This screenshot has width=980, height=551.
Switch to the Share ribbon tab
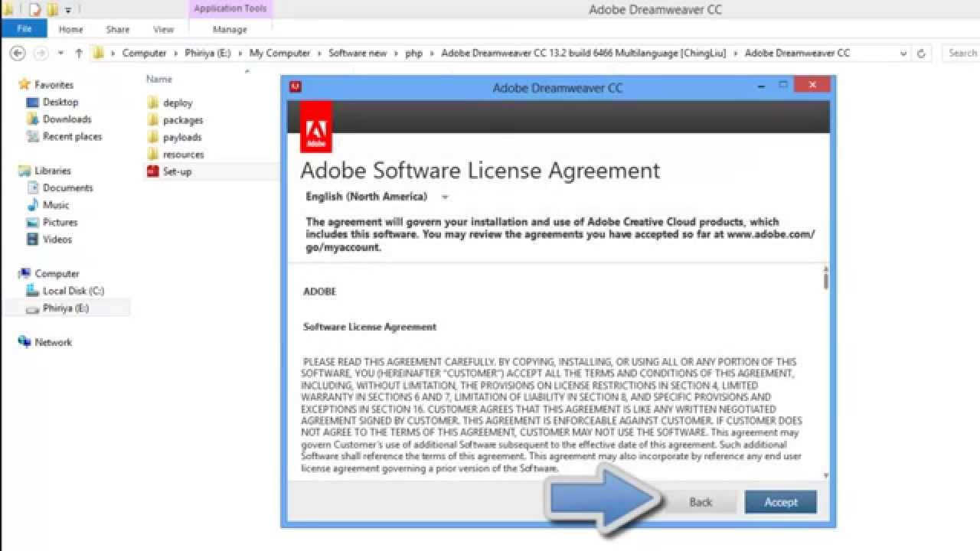click(x=118, y=29)
